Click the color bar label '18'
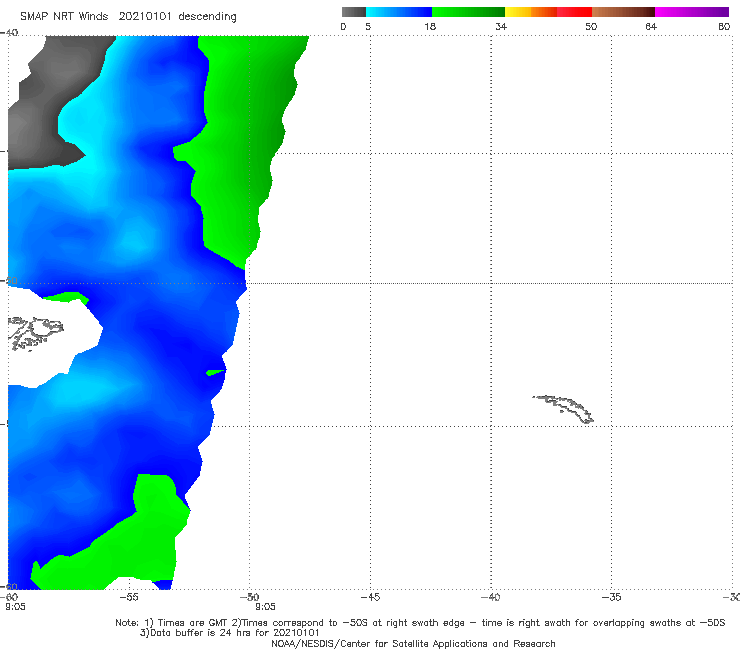This screenshot has width=740, height=650. (x=430, y=26)
